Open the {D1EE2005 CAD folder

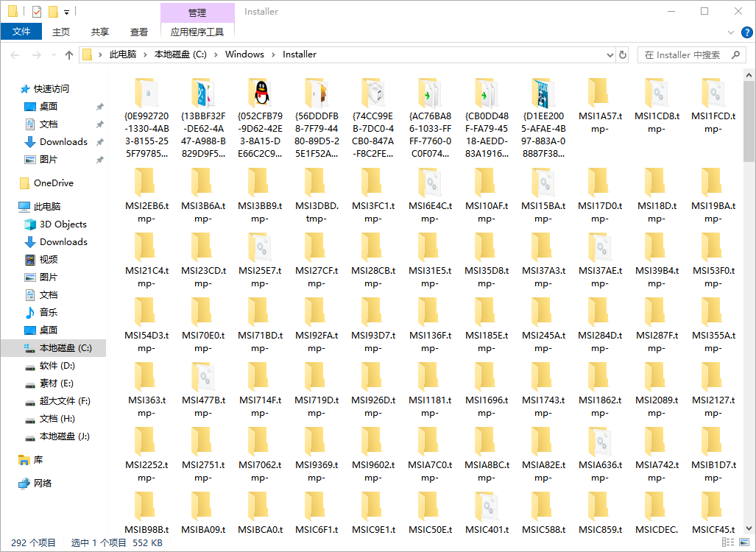click(543, 93)
